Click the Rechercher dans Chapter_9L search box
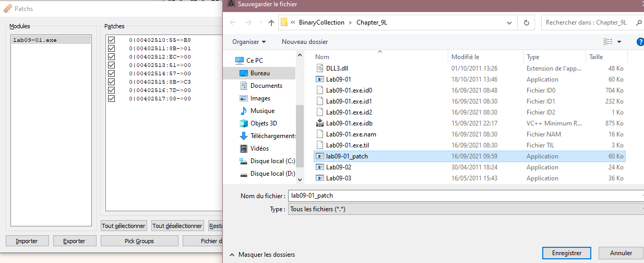644x263 pixels. pyautogui.click(x=592, y=22)
